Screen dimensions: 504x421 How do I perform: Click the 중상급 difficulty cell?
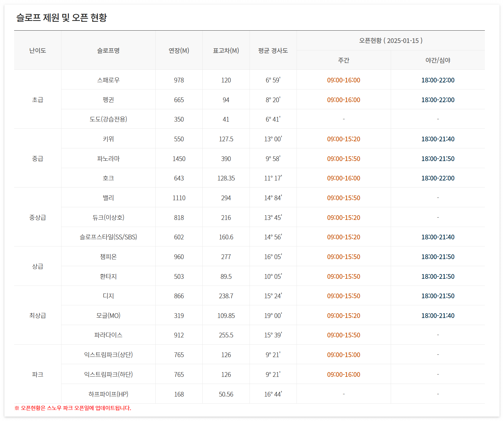coord(37,217)
